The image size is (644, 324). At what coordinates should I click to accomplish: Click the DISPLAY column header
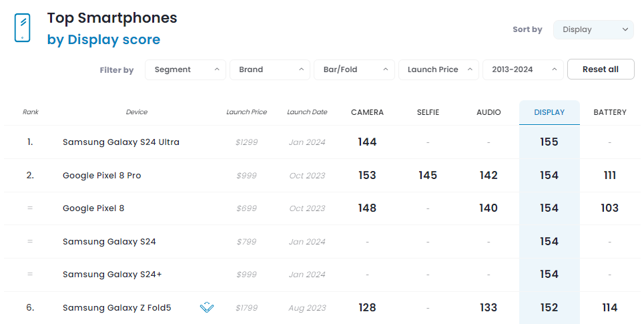tap(549, 112)
